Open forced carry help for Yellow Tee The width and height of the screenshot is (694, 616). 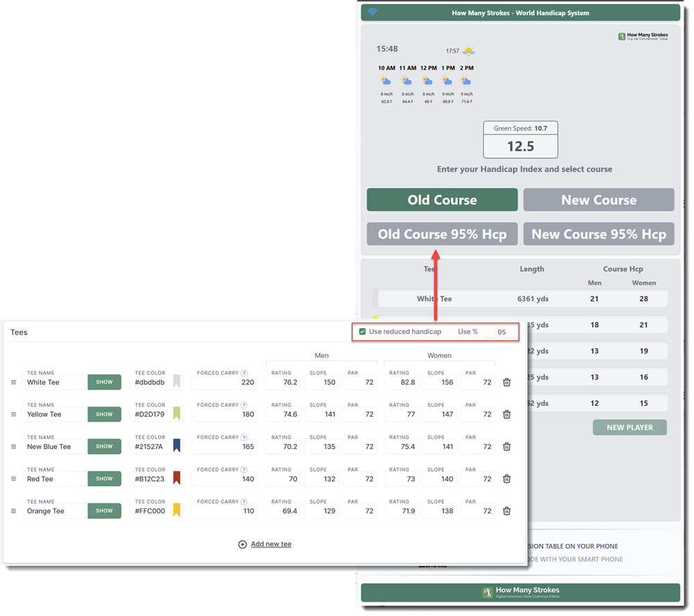(244, 405)
